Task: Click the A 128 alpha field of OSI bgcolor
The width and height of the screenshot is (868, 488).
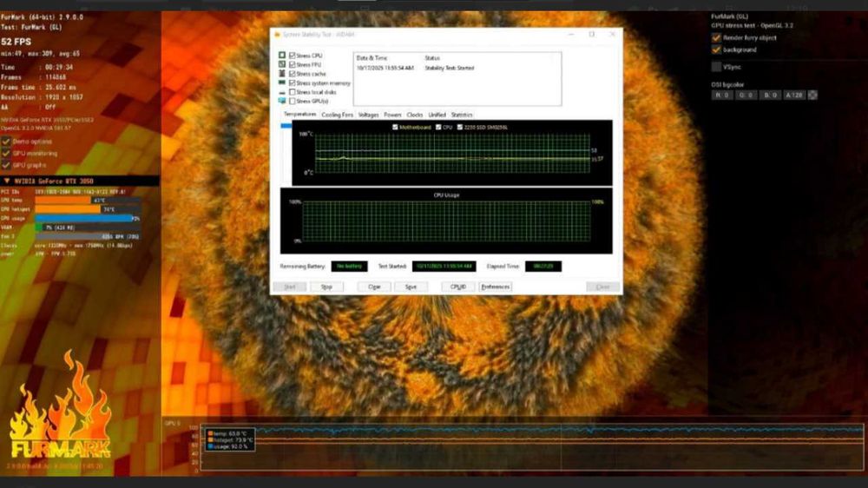Action: pyautogui.click(x=794, y=96)
